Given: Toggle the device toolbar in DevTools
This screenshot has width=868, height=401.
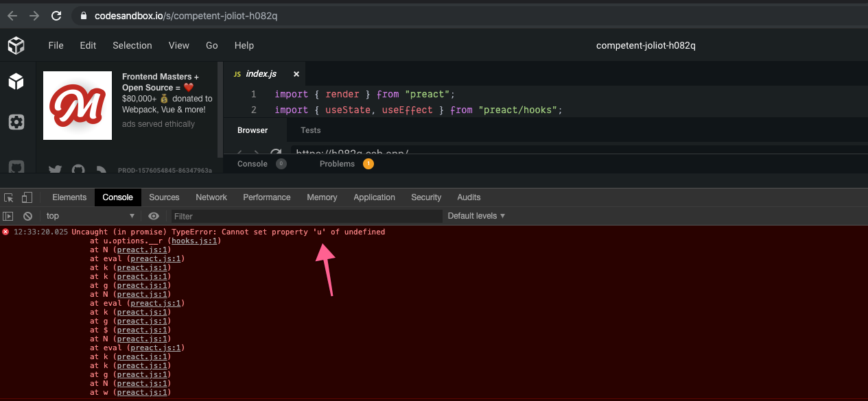Looking at the screenshot, I should [x=26, y=197].
